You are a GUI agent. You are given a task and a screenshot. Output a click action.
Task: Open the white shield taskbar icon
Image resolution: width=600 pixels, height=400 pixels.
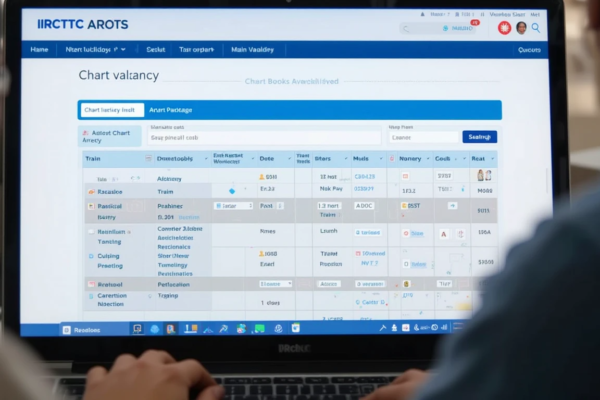(295, 328)
